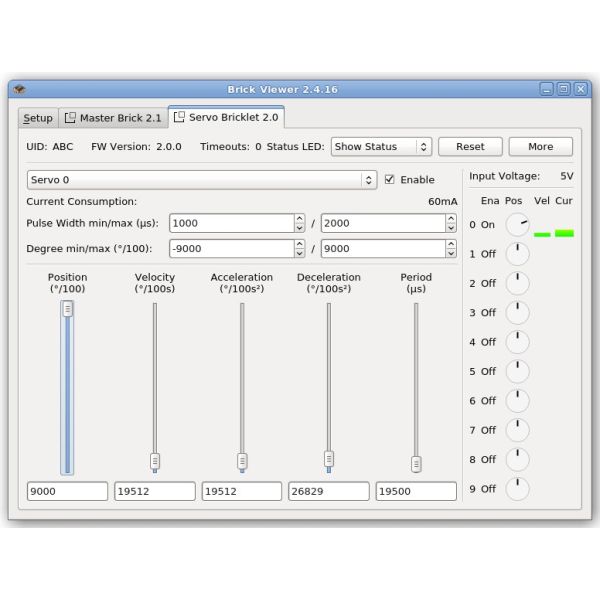This screenshot has height=600, width=600.
Task: Click the Velocity value field under its slider
Action: [155, 491]
